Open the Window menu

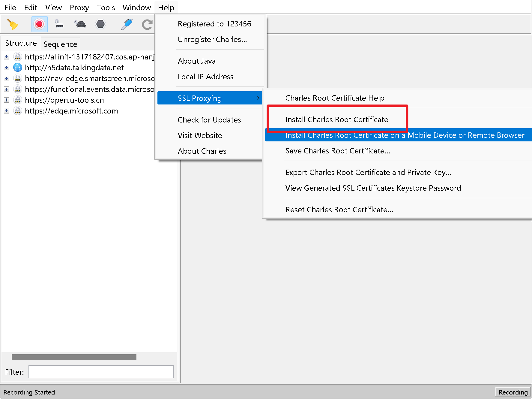(136, 8)
